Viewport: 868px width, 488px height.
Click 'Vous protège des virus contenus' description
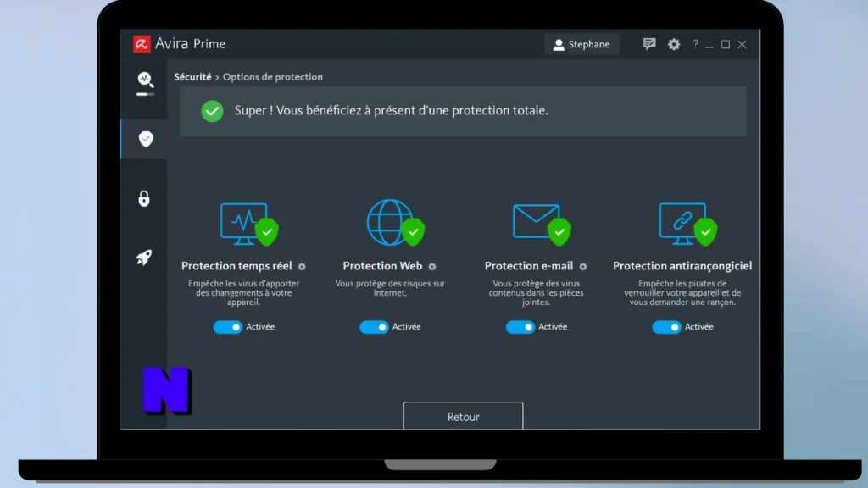(x=536, y=292)
